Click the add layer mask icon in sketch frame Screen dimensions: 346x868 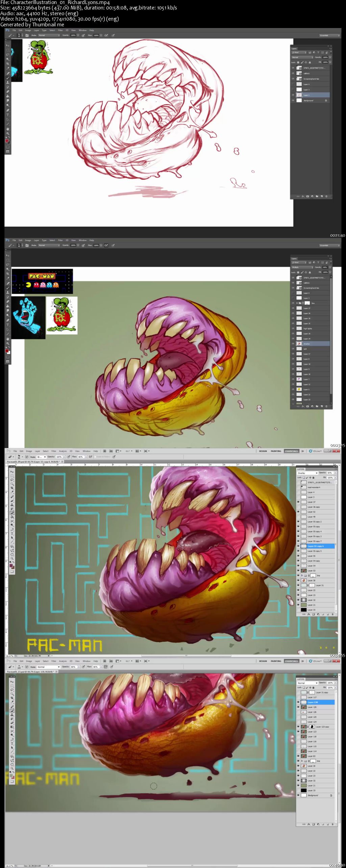pyautogui.click(x=307, y=196)
